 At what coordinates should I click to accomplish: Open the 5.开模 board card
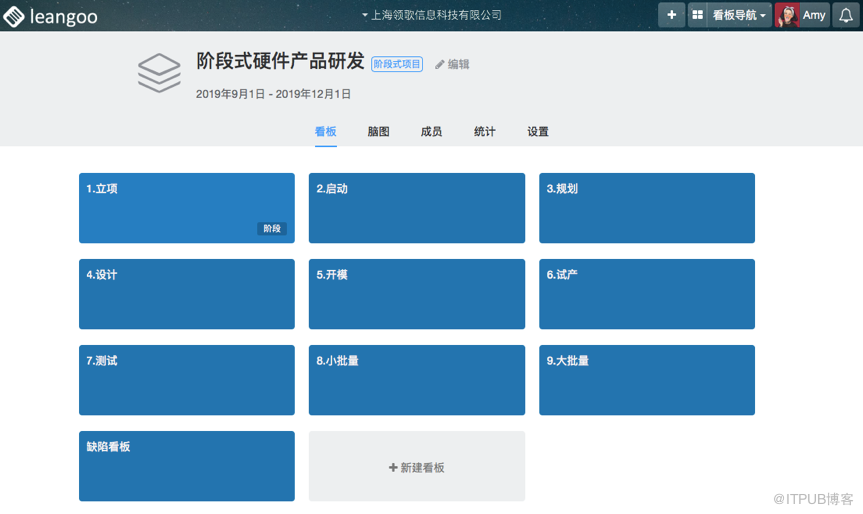[x=417, y=294]
